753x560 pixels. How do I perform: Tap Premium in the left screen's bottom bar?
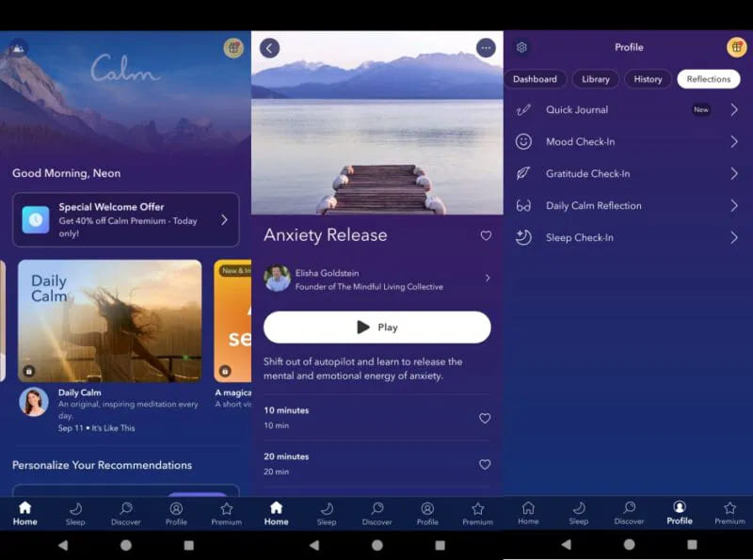tap(226, 514)
